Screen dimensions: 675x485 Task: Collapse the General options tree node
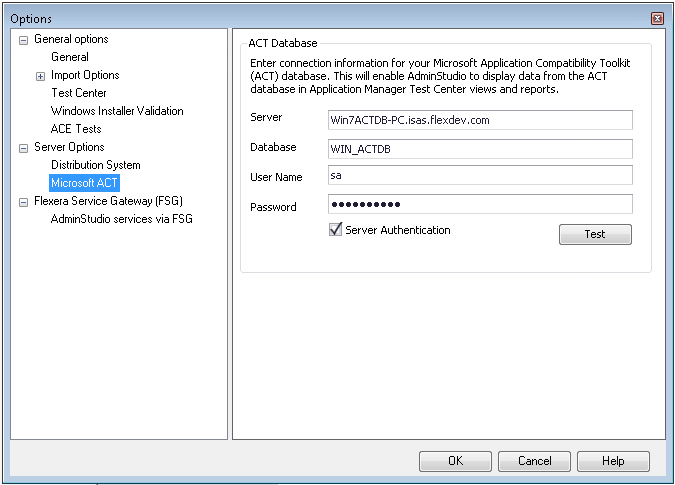coord(23,40)
